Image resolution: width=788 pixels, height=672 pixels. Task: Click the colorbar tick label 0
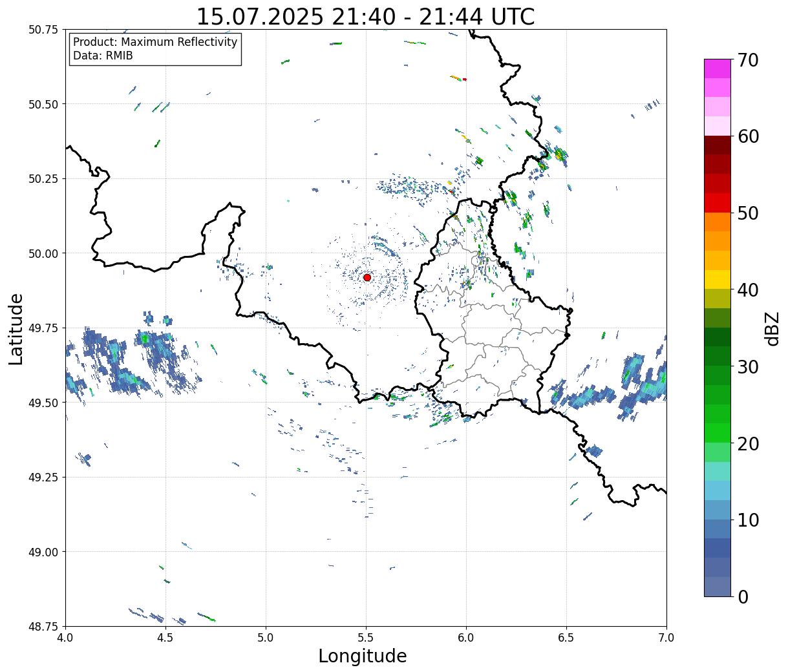pos(742,596)
